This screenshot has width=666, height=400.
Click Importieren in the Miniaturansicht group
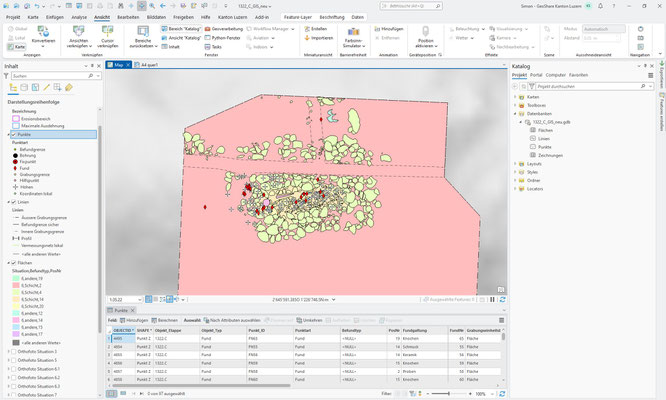[320, 37]
